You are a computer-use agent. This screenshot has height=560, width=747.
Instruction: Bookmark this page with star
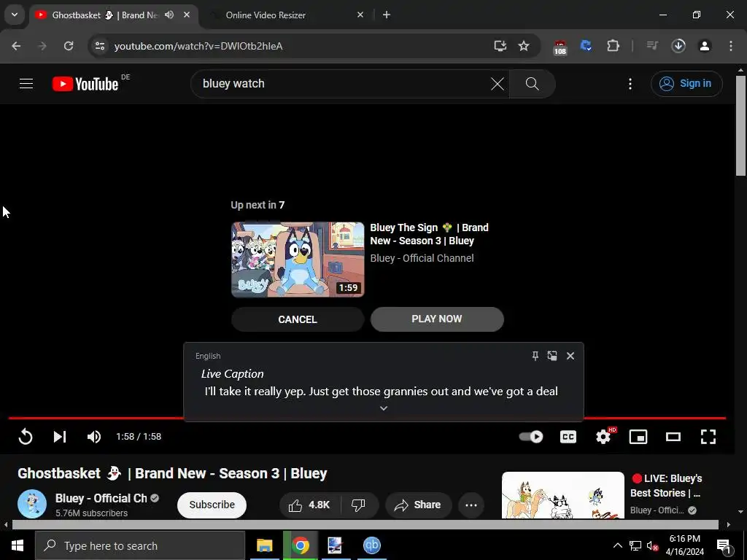(x=524, y=46)
